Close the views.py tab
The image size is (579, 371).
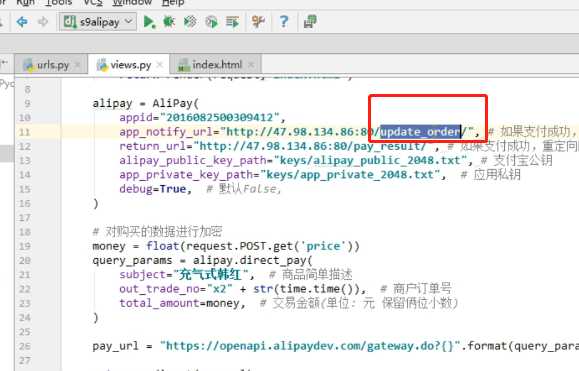tap(160, 65)
